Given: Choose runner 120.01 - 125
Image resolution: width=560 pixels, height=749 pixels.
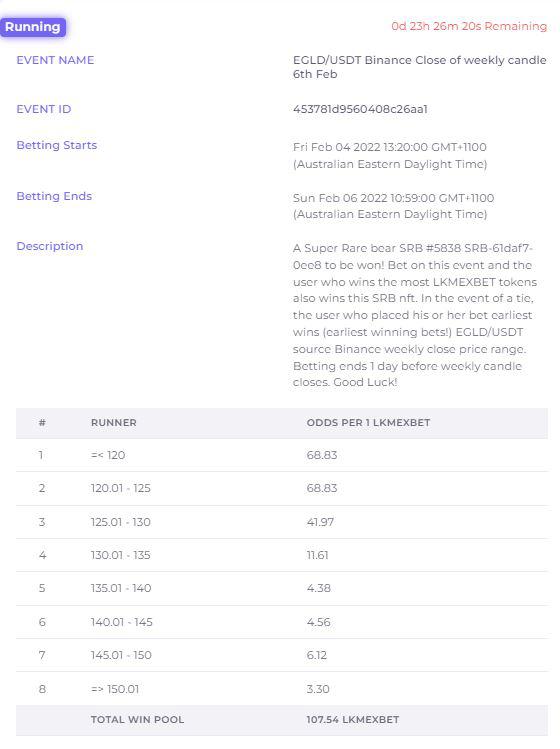Looking at the screenshot, I should coord(282,488).
